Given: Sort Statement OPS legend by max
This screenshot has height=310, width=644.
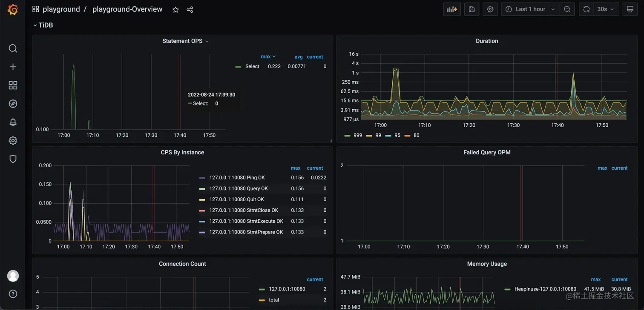Looking at the screenshot, I should (268, 57).
